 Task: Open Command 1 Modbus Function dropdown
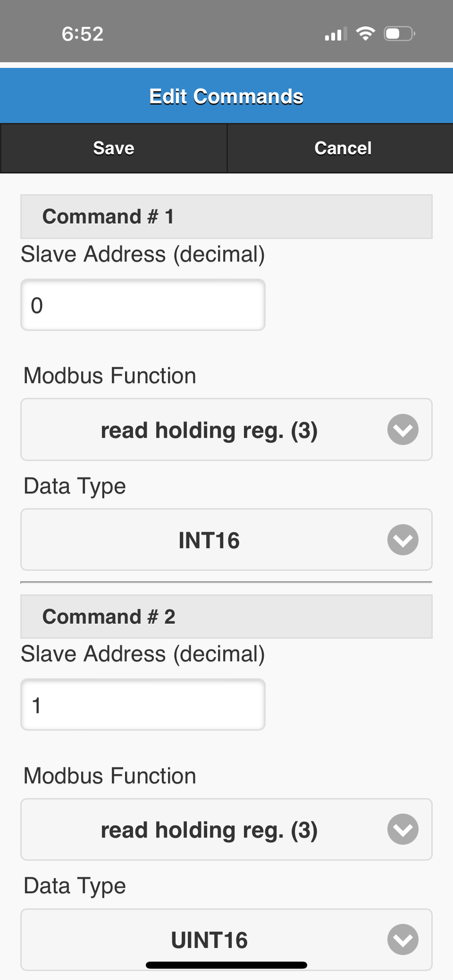(226, 429)
